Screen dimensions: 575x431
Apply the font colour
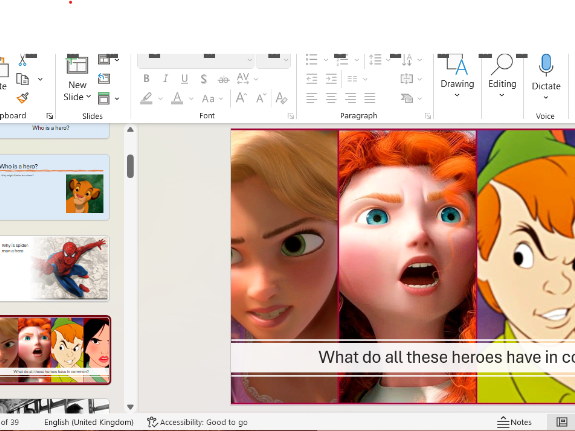(x=177, y=98)
